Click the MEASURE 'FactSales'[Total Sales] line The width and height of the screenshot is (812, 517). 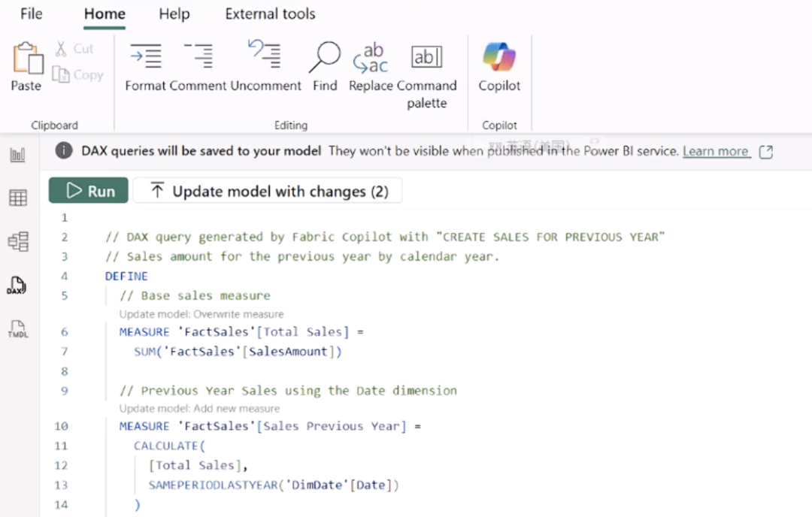pos(241,331)
